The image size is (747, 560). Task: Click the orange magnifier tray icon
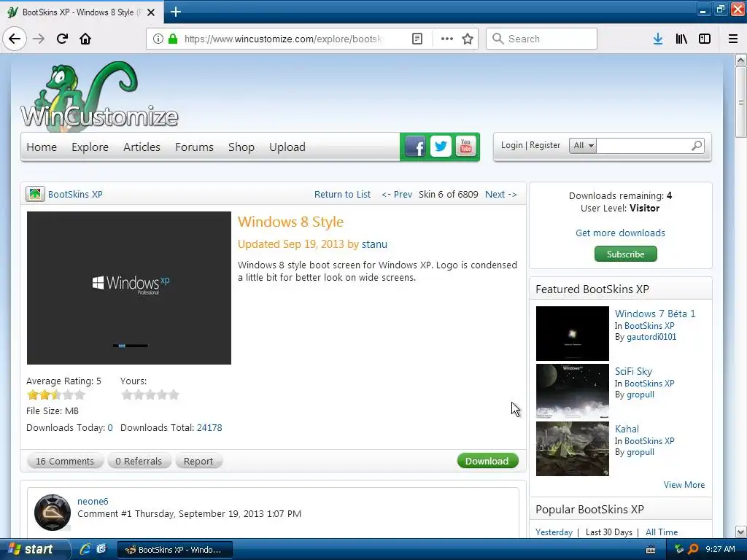tap(693, 549)
